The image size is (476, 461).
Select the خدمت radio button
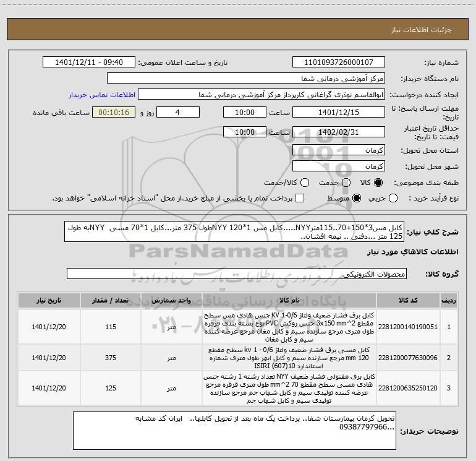pyautogui.click(x=346, y=183)
